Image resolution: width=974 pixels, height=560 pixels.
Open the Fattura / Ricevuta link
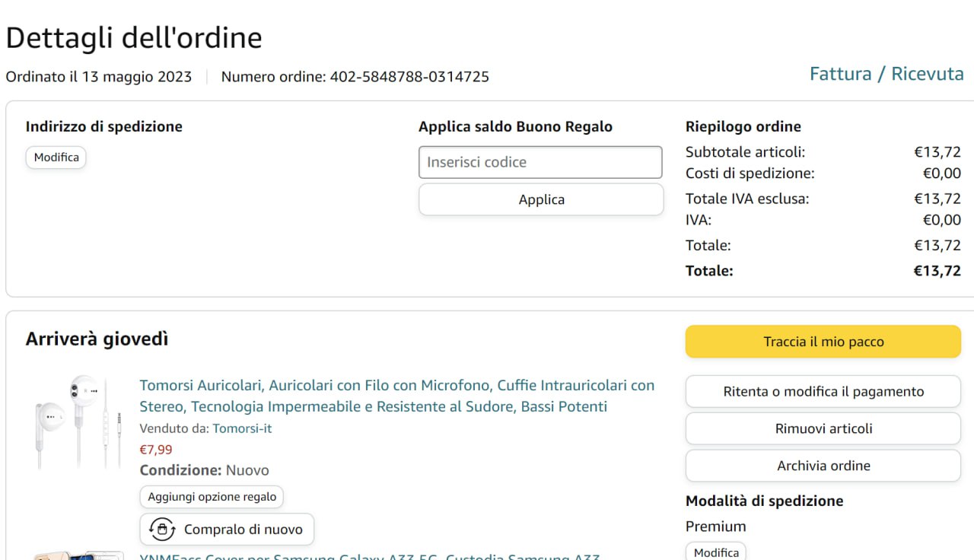coord(886,74)
